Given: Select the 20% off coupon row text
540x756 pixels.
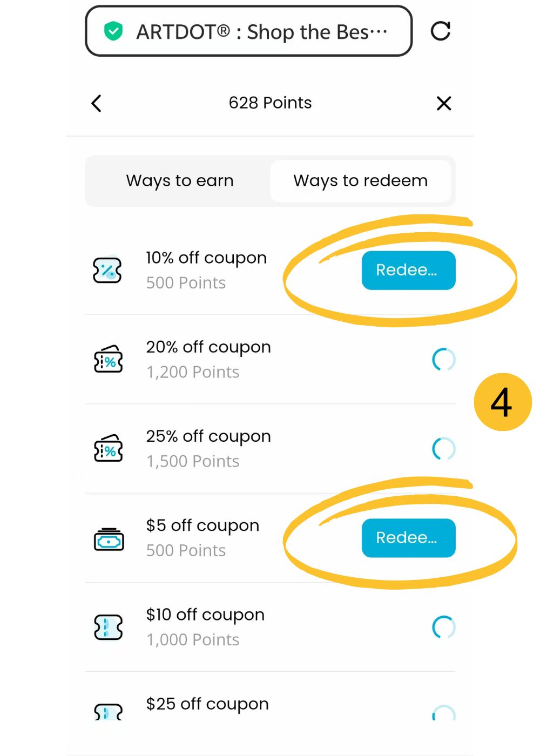Looking at the screenshot, I should click(x=208, y=348).
